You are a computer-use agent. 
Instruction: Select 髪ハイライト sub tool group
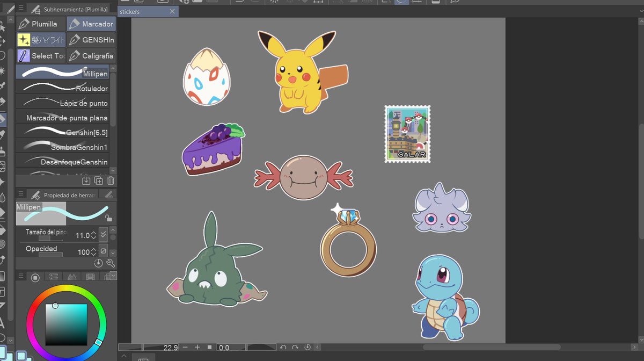pos(41,40)
